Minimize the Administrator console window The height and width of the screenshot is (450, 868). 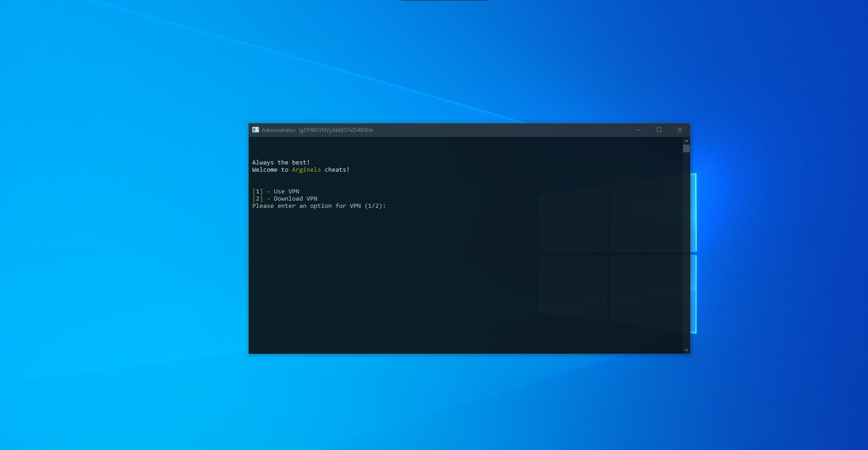(x=639, y=130)
